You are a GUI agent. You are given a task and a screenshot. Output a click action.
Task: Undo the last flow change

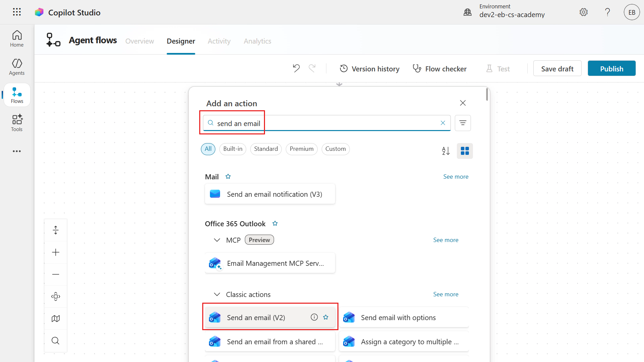click(x=296, y=68)
